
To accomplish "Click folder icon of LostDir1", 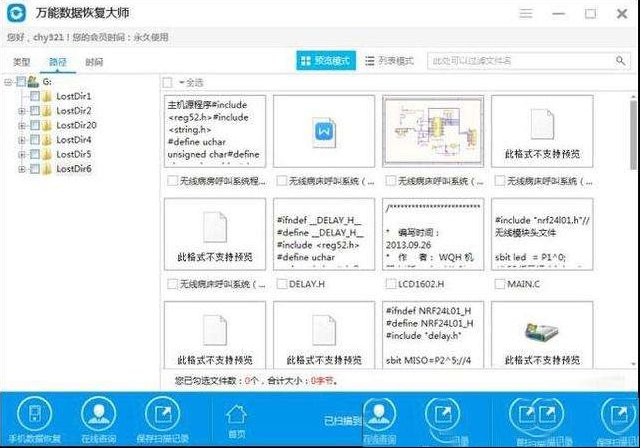I will 47,97.
